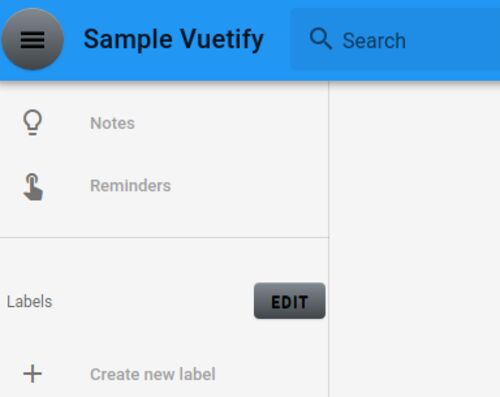Click the lightbulb icon beside Notes
The width and height of the screenshot is (500, 397).
32,122
